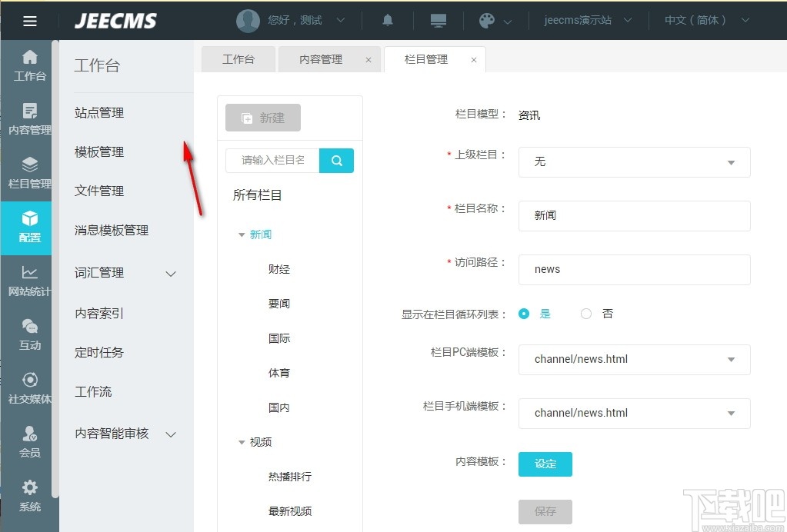
Task: Open the 上级栏目 dropdown showing 无
Action: coord(633,162)
